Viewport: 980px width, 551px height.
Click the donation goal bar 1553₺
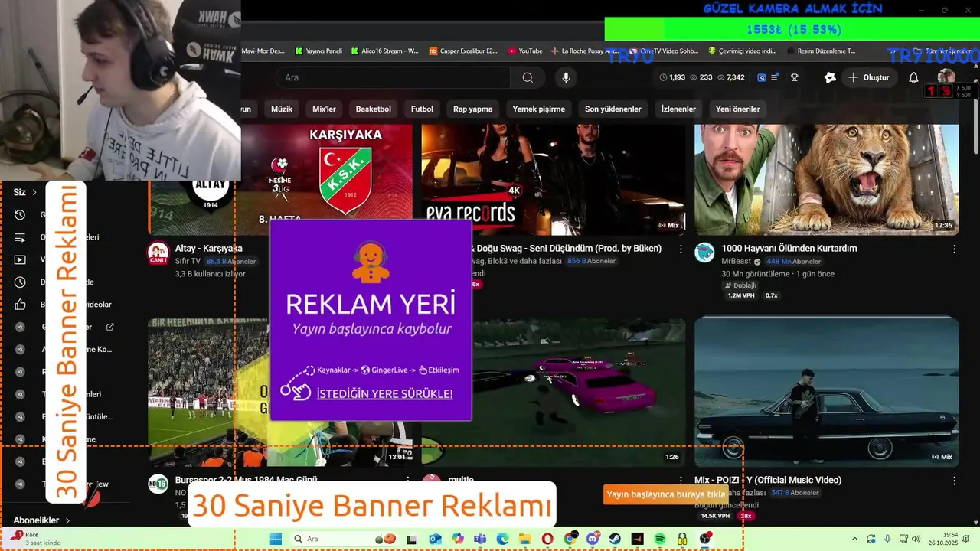pyautogui.click(x=791, y=30)
